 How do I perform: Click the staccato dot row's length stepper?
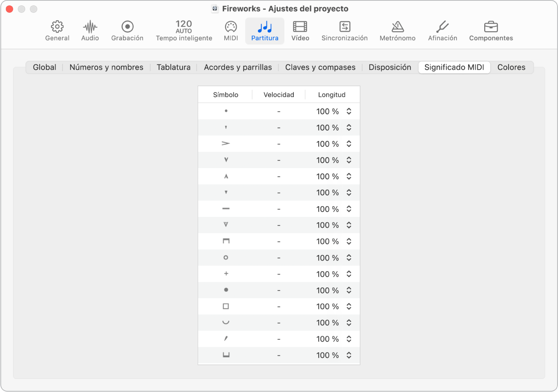pos(349,111)
